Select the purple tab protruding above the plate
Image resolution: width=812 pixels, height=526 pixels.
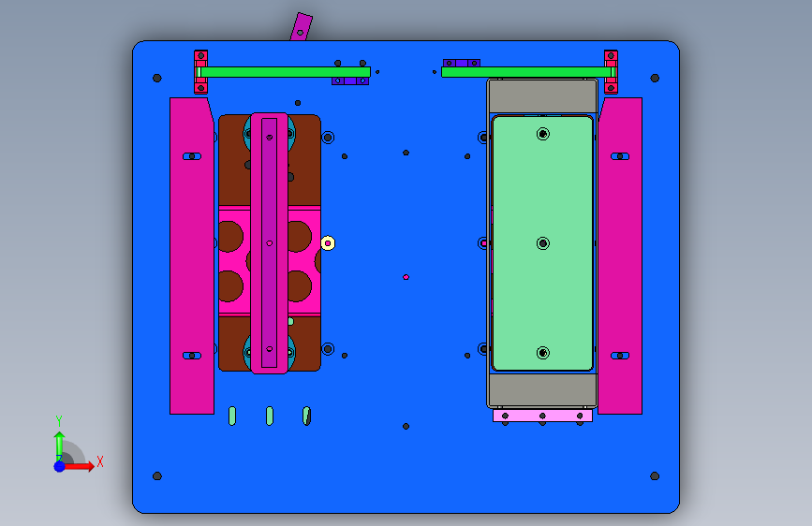pyautogui.click(x=302, y=27)
